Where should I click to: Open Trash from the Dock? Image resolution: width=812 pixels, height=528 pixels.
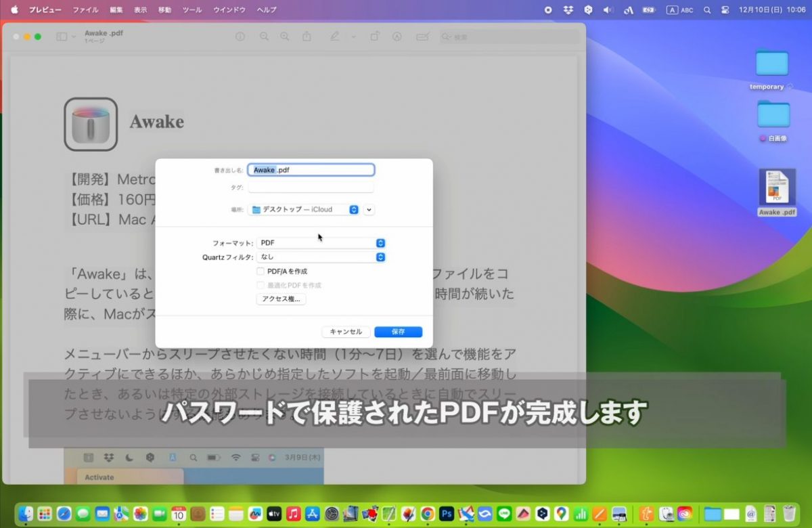[x=790, y=513]
